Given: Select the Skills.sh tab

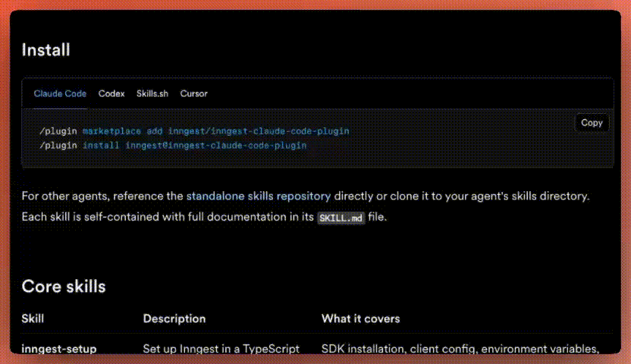Looking at the screenshot, I should tap(152, 94).
